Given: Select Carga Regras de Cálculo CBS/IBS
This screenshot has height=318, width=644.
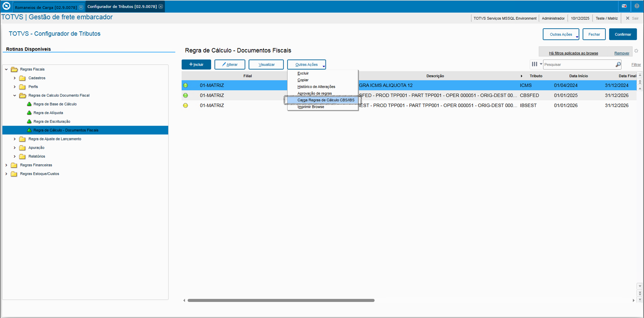Looking at the screenshot, I should click(326, 100).
